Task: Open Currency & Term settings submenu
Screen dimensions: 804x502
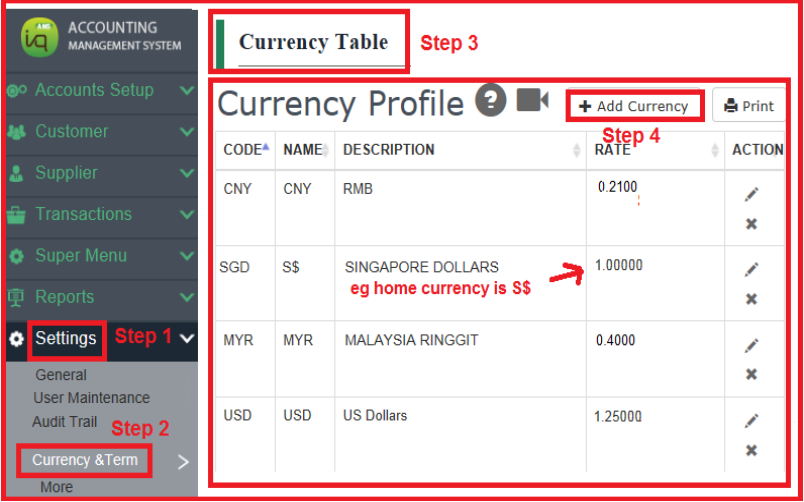Action: pos(85,460)
